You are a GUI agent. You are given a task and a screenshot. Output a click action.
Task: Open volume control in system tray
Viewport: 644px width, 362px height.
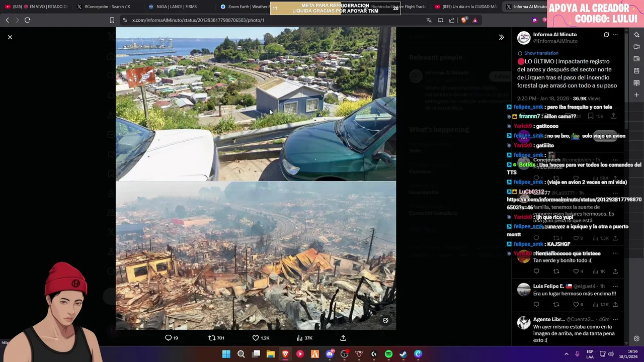(611, 354)
